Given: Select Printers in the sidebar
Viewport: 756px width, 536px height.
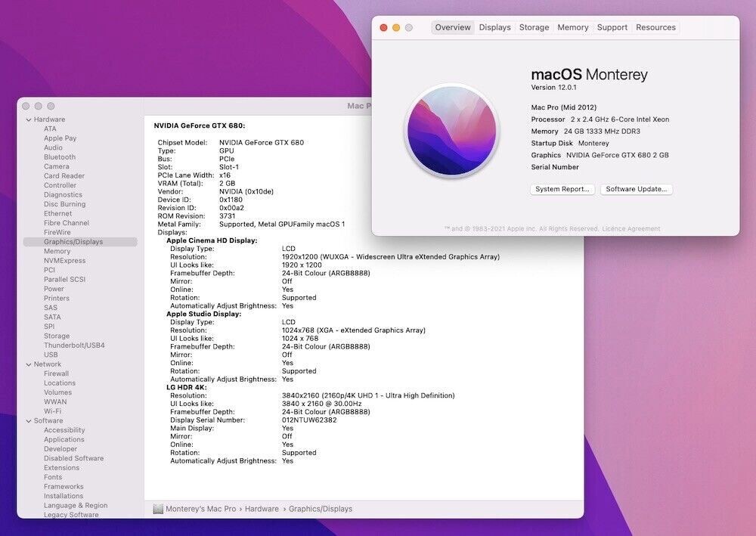Looking at the screenshot, I should coord(57,299).
